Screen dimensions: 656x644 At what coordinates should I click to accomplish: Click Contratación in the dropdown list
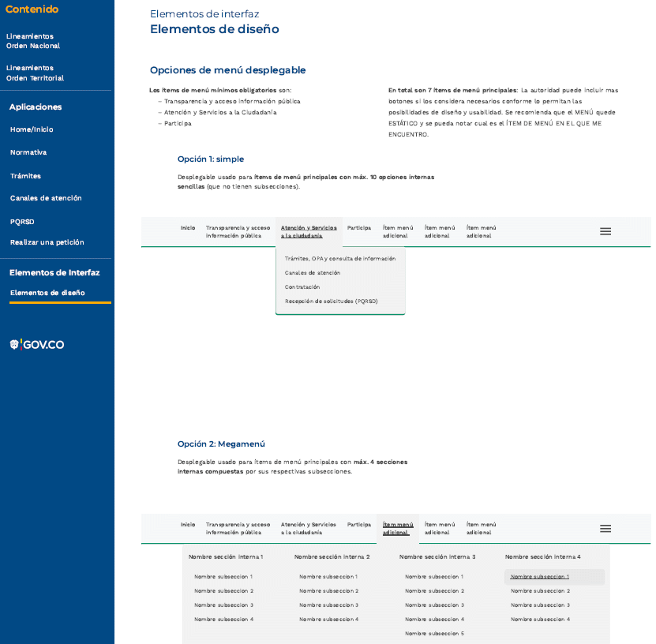pyautogui.click(x=302, y=286)
